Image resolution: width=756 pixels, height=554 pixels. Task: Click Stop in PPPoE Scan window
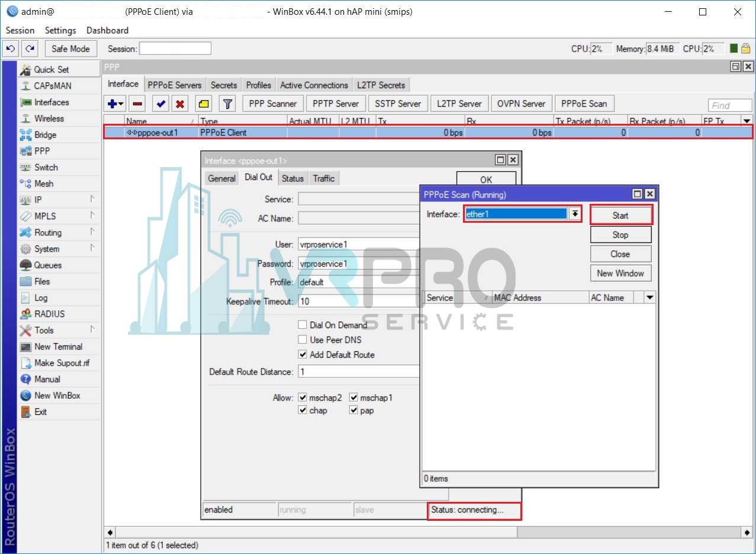(620, 235)
